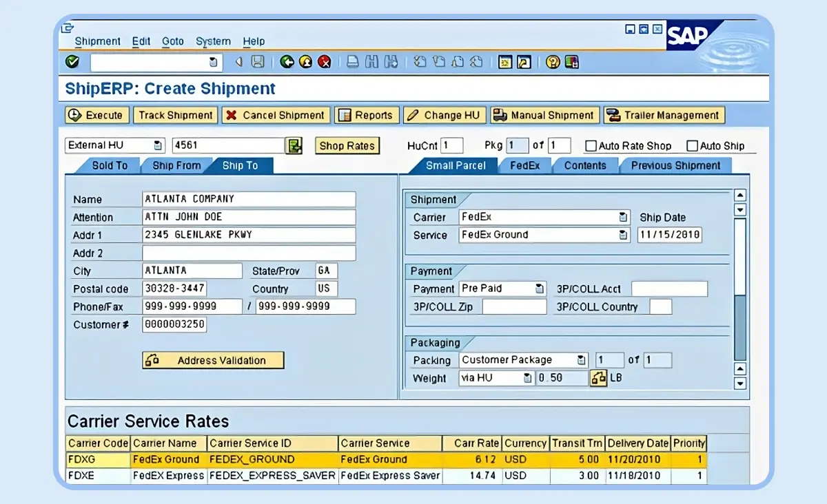Click the Next Page toolbar icon
The height and width of the screenshot is (504, 827).
point(457,62)
